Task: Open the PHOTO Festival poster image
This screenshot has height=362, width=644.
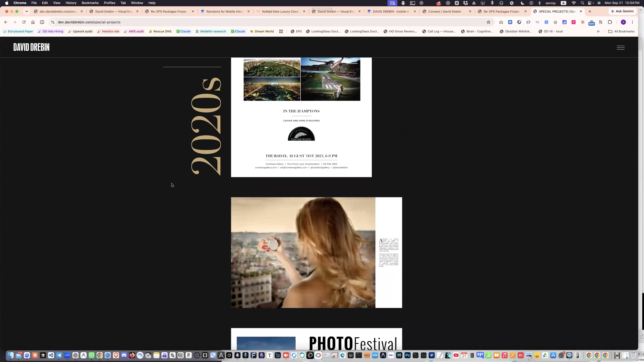Action: (x=316, y=339)
